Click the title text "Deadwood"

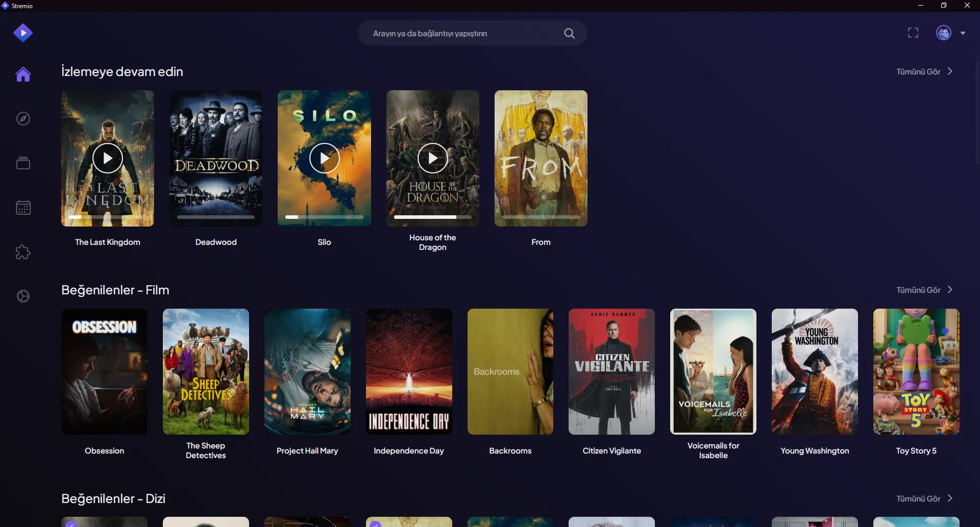point(216,242)
